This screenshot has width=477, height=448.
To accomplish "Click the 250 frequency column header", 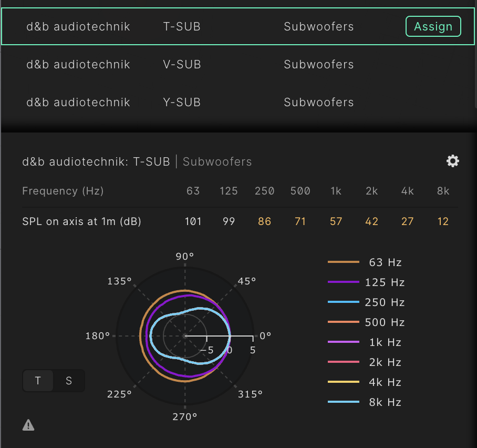I will pos(264,191).
